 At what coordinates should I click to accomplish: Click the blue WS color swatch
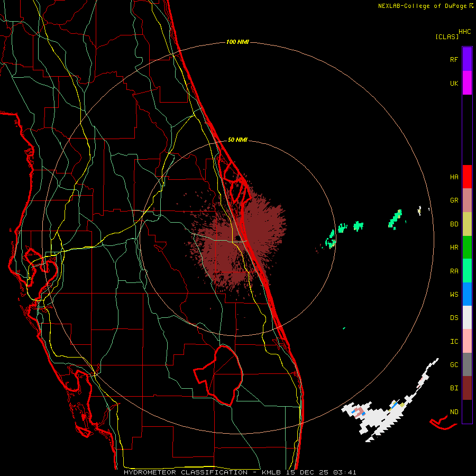(467, 294)
